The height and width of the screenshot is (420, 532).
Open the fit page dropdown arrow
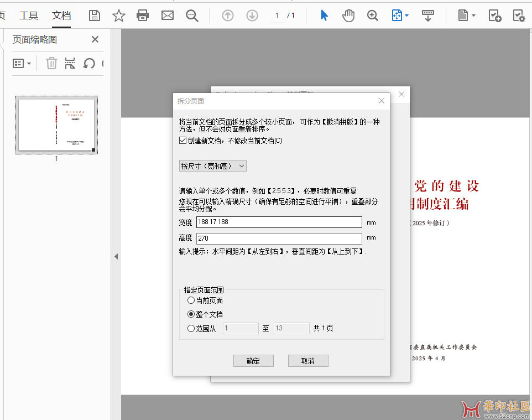(407, 15)
